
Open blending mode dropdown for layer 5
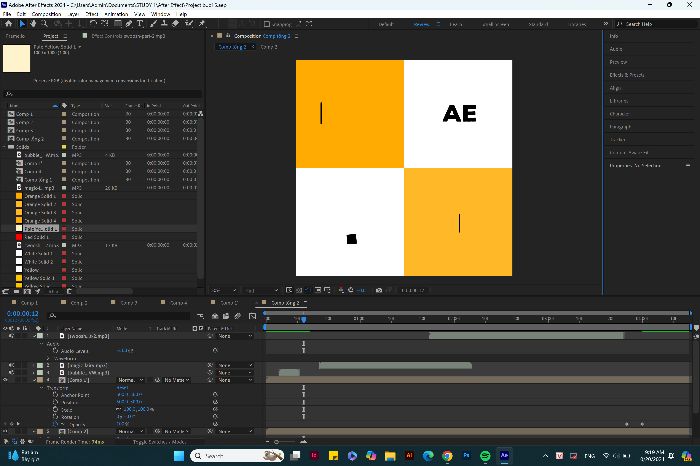(x=130, y=432)
